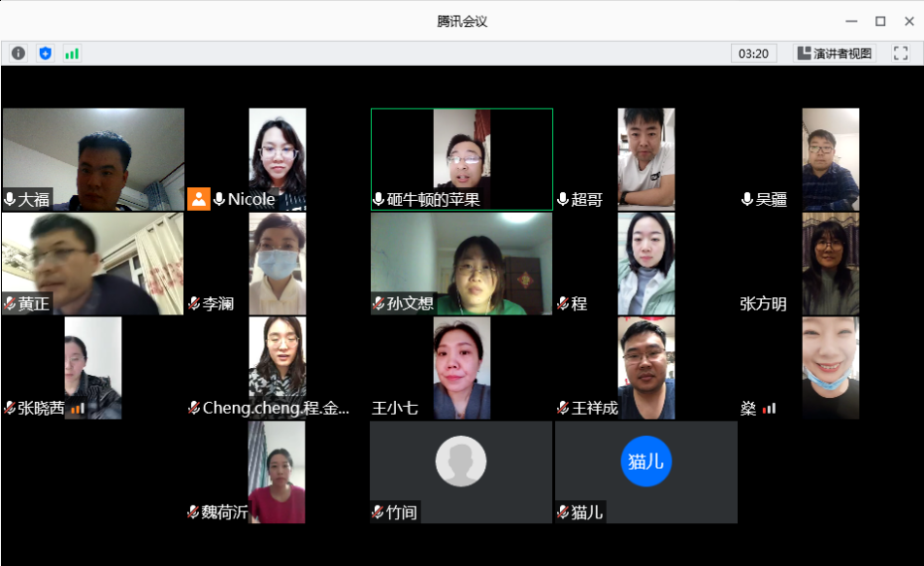Click the 张方明 name label
The height and width of the screenshot is (566, 924).
click(x=763, y=304)
